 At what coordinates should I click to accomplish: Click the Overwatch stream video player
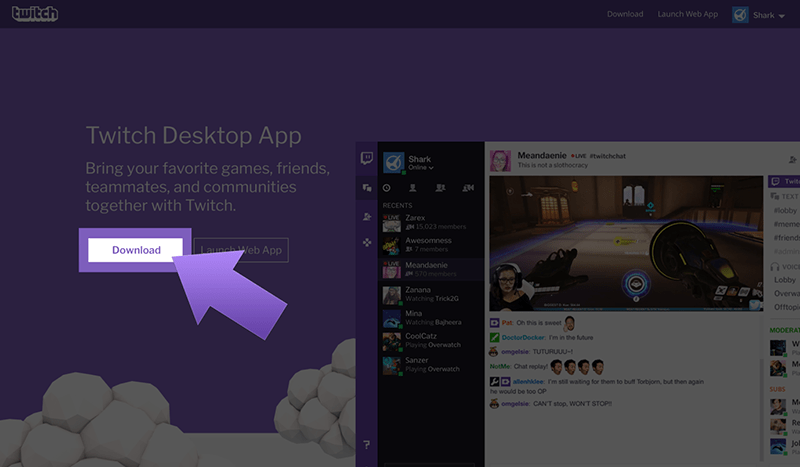626,243
